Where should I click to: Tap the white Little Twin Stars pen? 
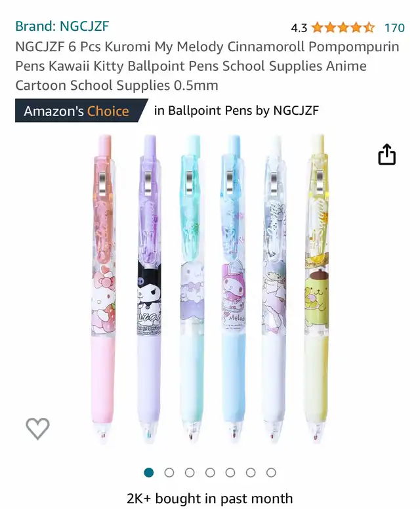point(274,289)
